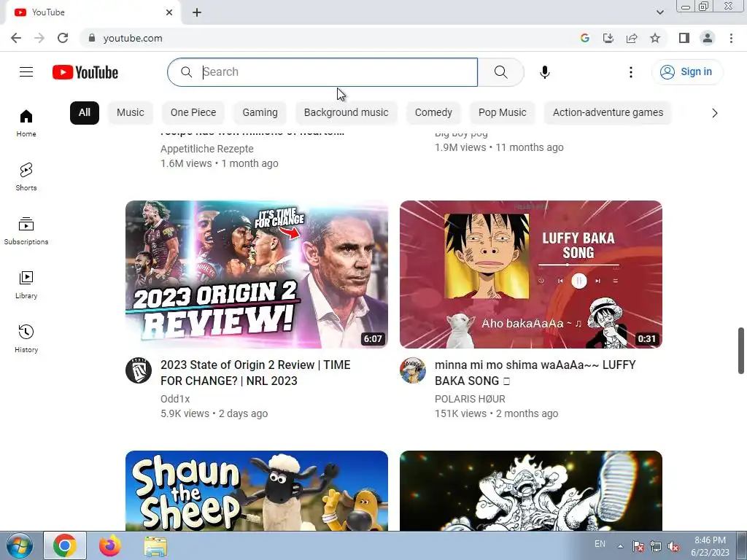
Task: Bookmark this page with star icon
Action: (655, 38)
